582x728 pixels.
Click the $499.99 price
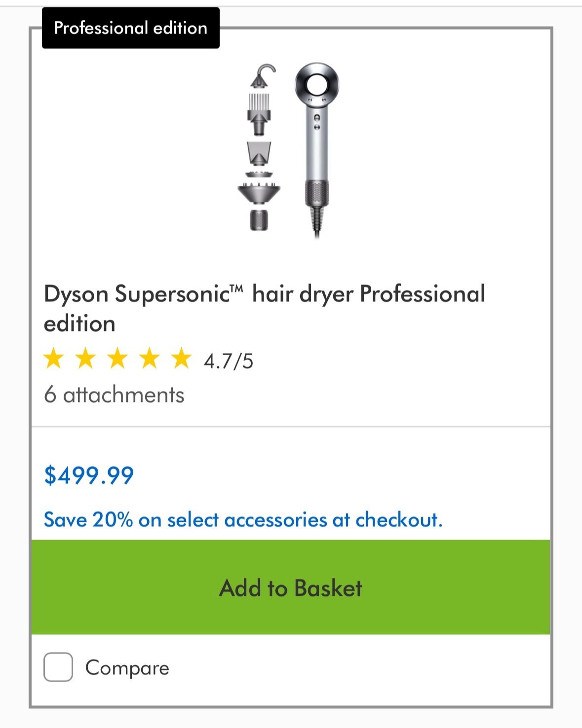[x=89, y=475]
